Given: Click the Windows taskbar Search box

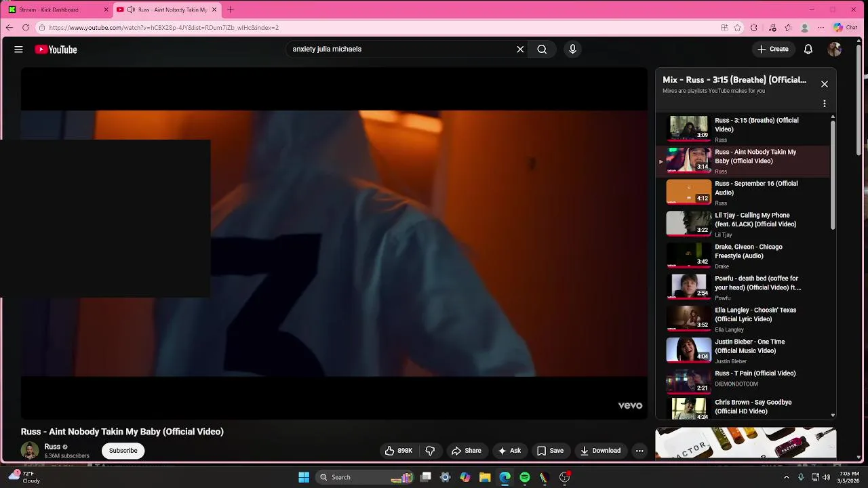Looking at the screenshot, I should (366, 477).
